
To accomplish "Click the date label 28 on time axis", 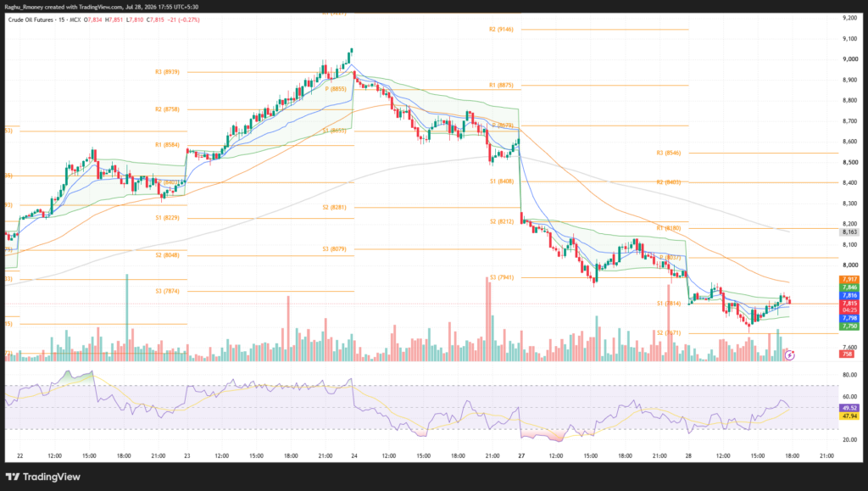I will [688, 456].
